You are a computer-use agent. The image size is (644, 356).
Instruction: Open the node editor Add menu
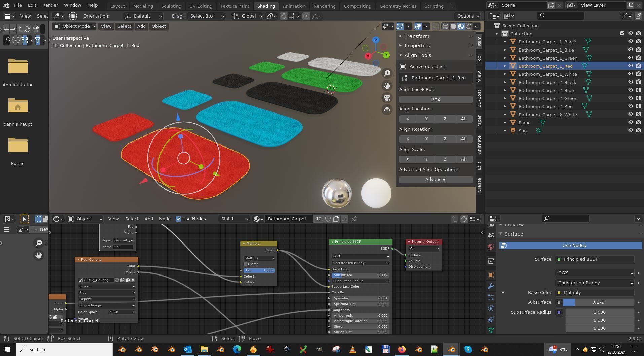[149, 219]
